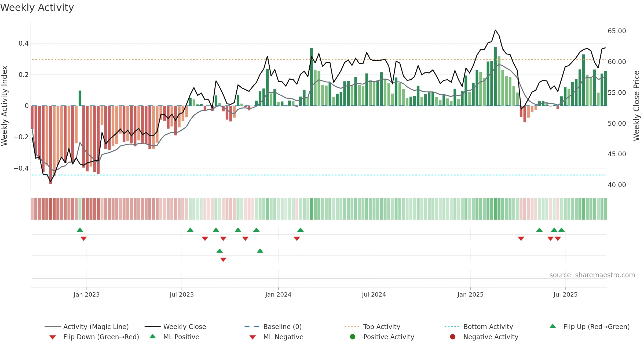Toggle Weekly Close legend entry

(x=175, y=327)
